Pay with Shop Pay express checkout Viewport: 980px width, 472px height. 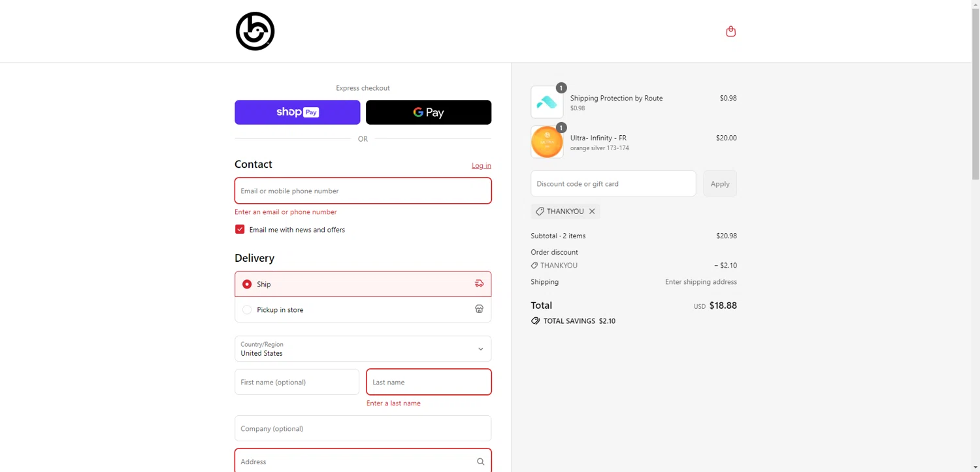[x=297, y=112]
